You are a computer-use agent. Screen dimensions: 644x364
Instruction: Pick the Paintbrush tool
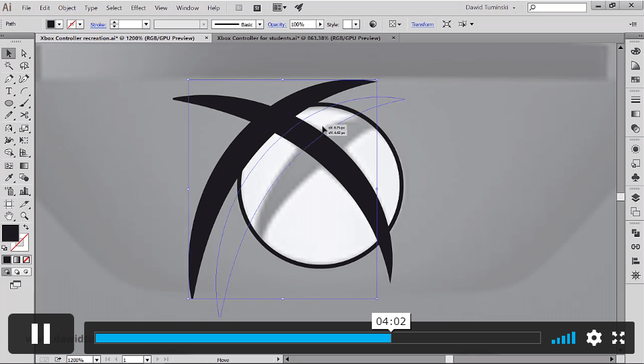pyautogui.click(x=24, y=104)
